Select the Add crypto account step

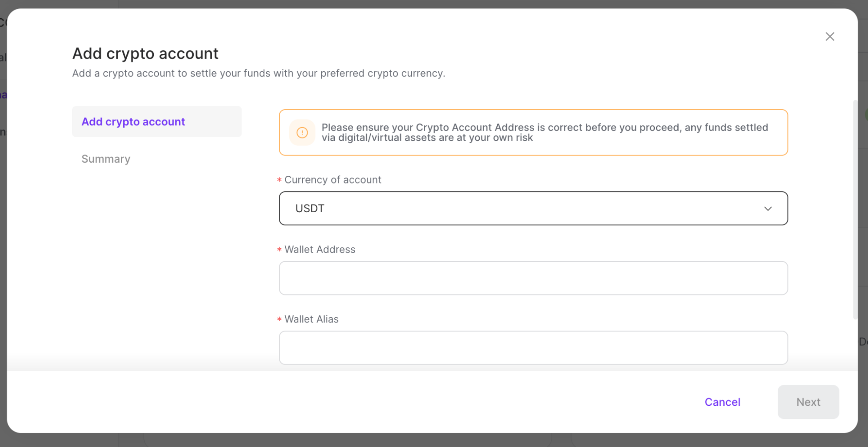point(133,122)
